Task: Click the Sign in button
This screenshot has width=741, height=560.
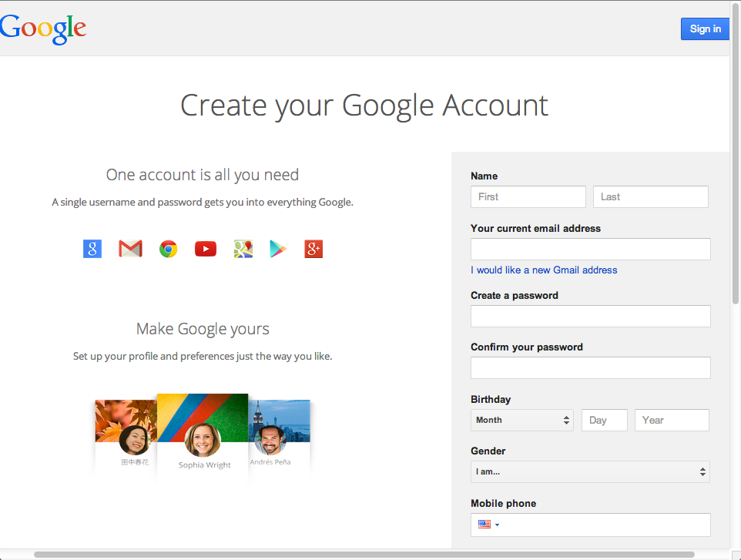Action: [x=705, y=29]
